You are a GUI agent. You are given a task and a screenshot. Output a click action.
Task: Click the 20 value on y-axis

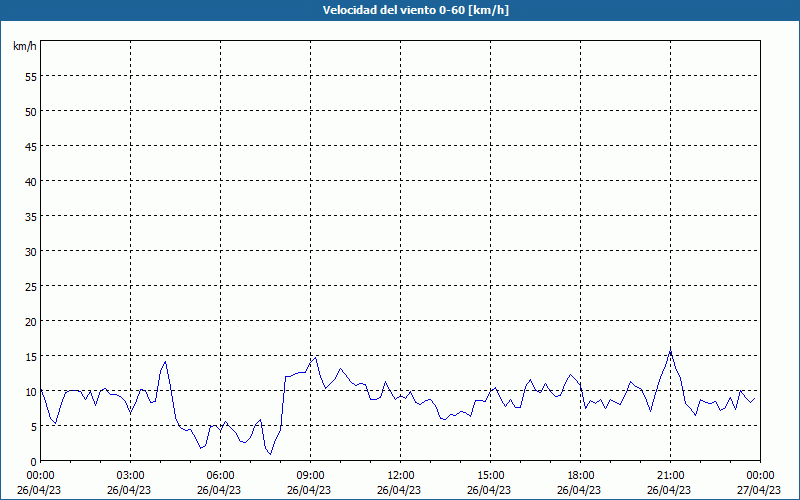coord(31,321)
